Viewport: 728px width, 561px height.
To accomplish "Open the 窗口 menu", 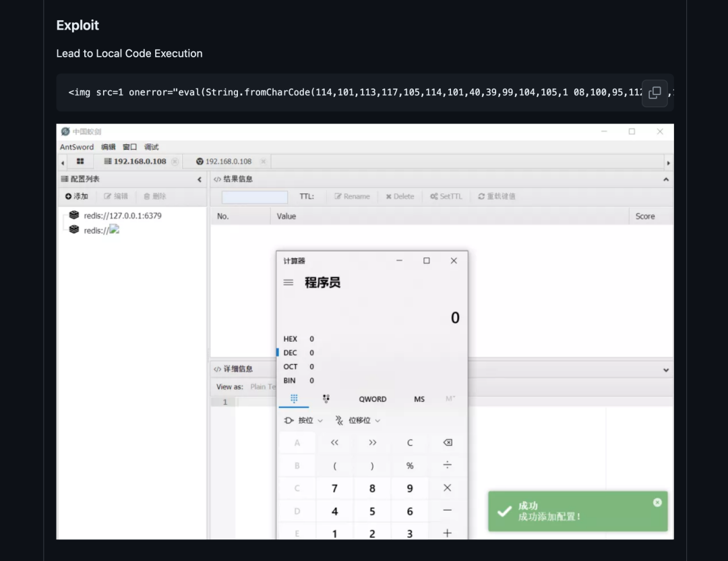I will tap(129, 147).
